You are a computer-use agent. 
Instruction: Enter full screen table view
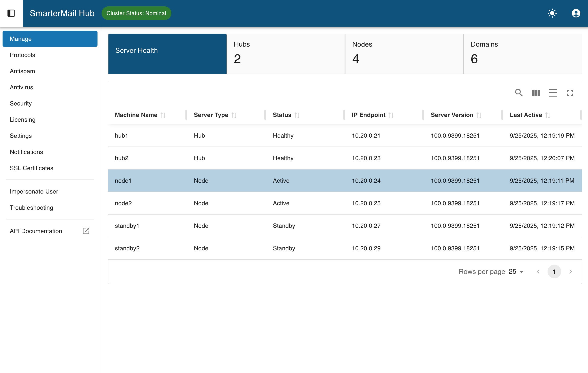click(x=570, y=93)
